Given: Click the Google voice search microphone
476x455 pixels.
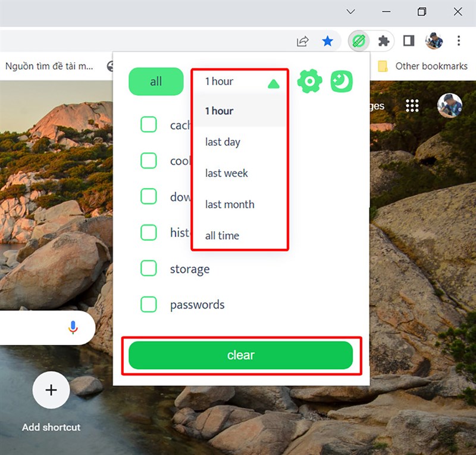Looking at the screenshot, I should [x=73, y=327].
